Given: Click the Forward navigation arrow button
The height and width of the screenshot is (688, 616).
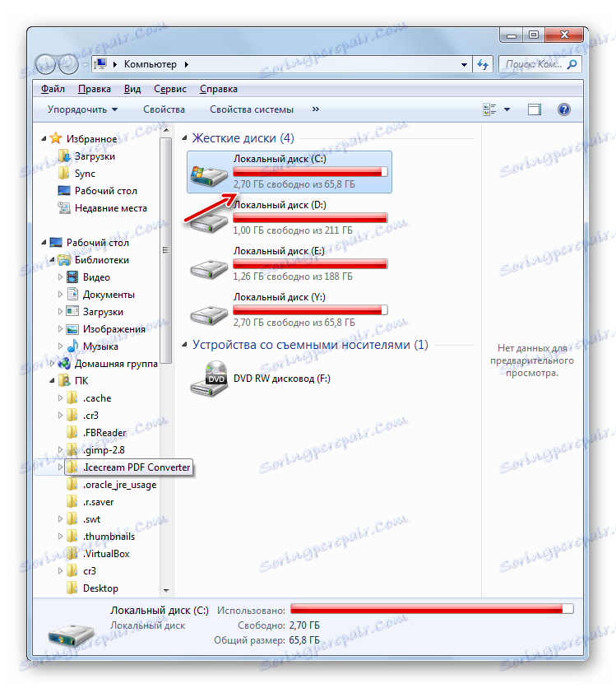Looking at the screenshot, I should [68, 64].
